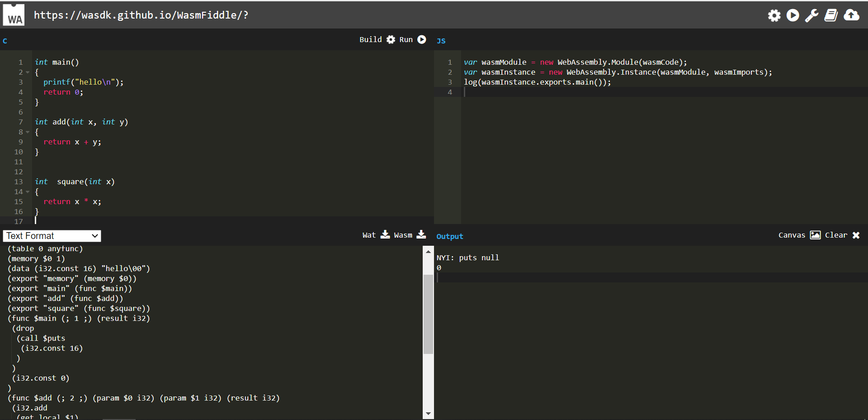Click line number 1 in JS editor gutter
The height and width of the screenshot is (420, 868).
coord(450,62)
